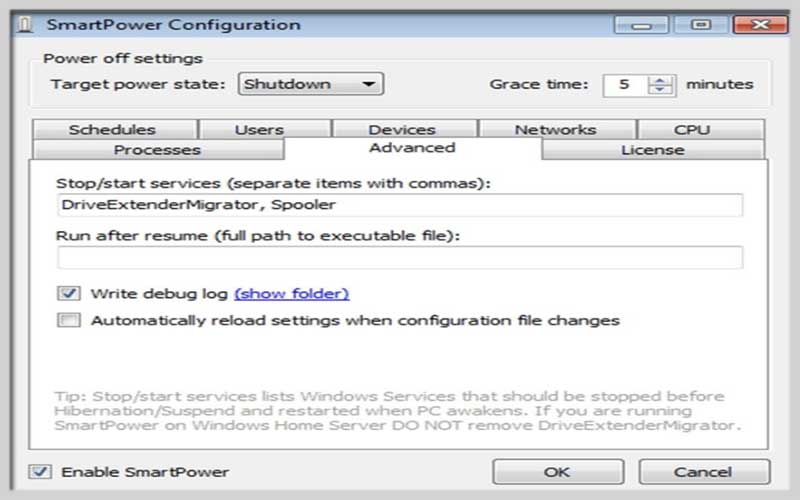Switch to the Processes tab
This screenshot has height=500, width=800.
(158, 150)
